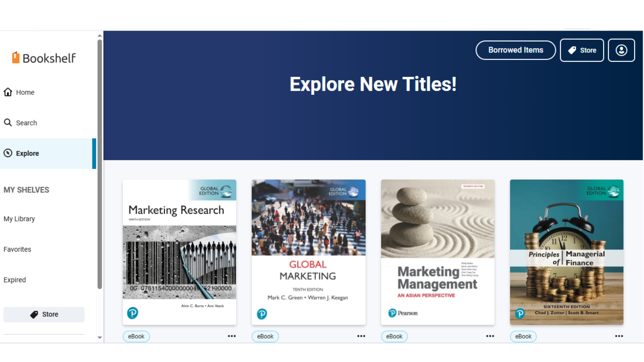Click the sidebar Store button
The image size is (644, 362).
[x=44, y=314]
